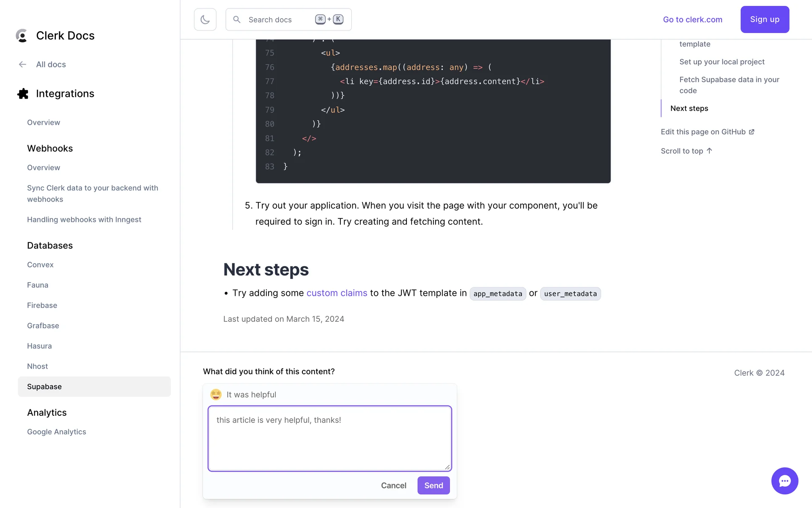The width and height of the screenshot is (812, 508).
Task: Follow the custom claims link
Action: pos(337,293)
